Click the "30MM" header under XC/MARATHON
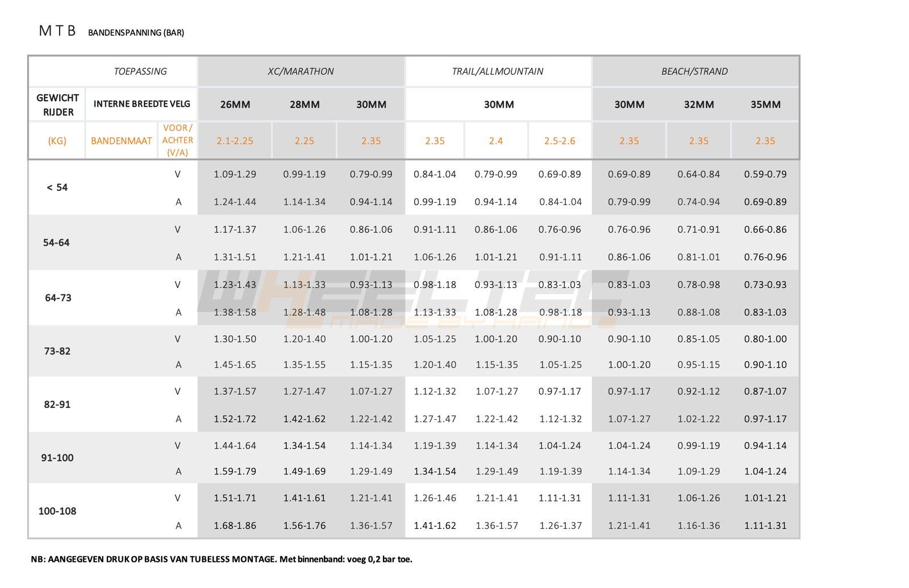 click(372, 105)
